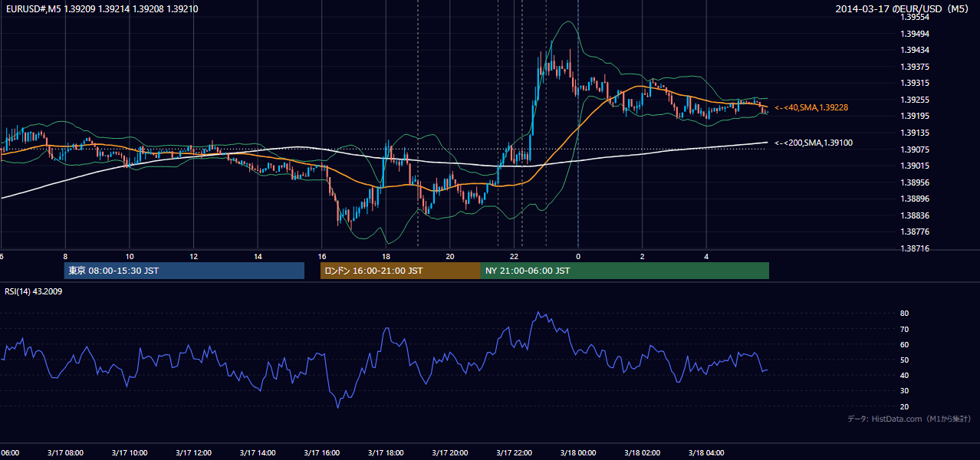
Task: Click the 3/17 16:00 date axis label
Action: tap(322, 453)
